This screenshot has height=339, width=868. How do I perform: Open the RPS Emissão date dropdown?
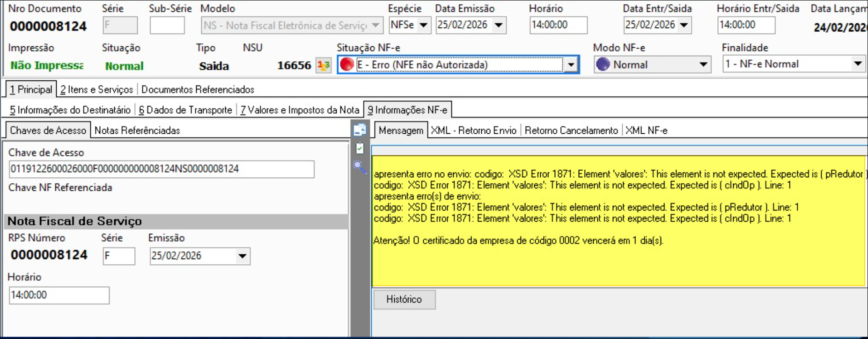click(242, 256)
